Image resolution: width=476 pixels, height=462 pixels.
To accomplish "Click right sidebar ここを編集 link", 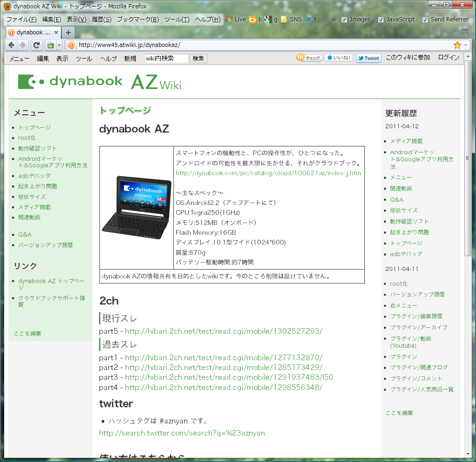I will [x=399, y=413].
